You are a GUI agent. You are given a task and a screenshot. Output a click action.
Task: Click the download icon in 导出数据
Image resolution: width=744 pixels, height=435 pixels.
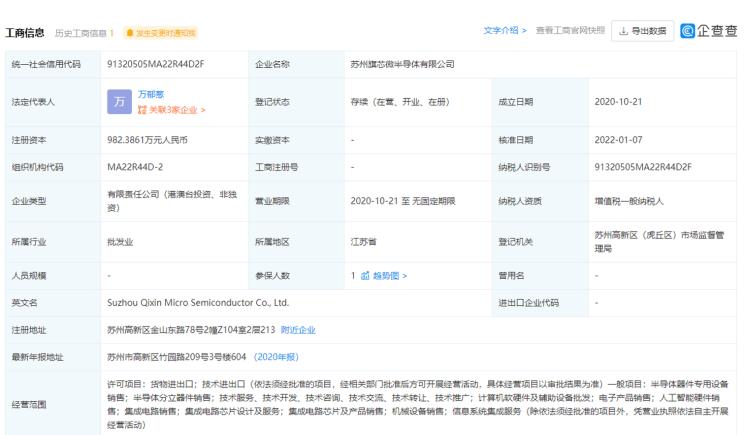point(623,31)
